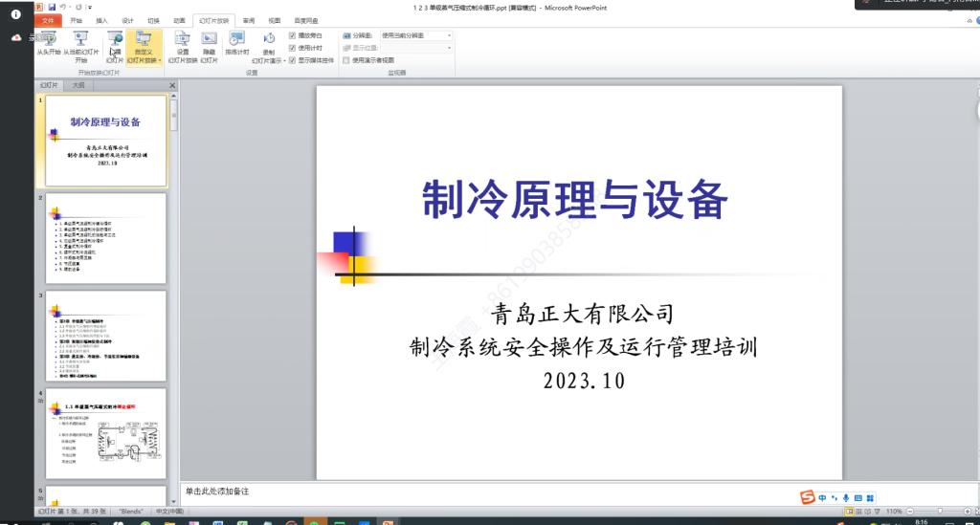Open Set Up Slide Show (设置幻灯片放映)
The width and height of the screenshot is (980, 525).
pyautogui.click(x=183, y=43)
